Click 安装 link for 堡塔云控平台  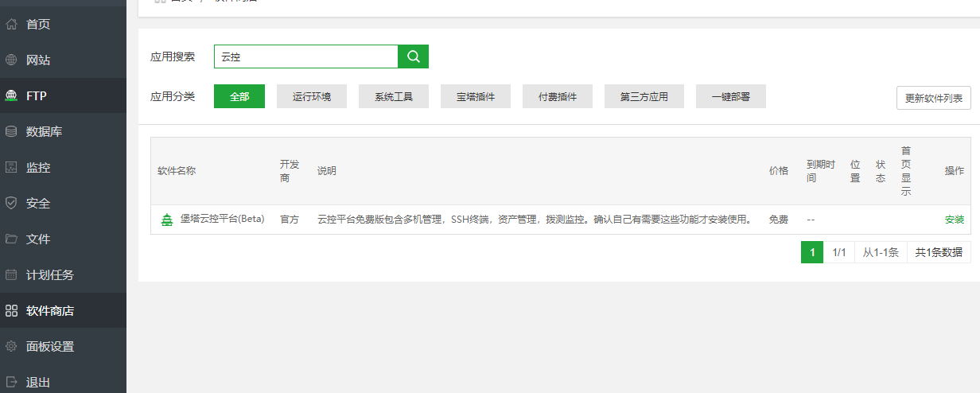955,220
